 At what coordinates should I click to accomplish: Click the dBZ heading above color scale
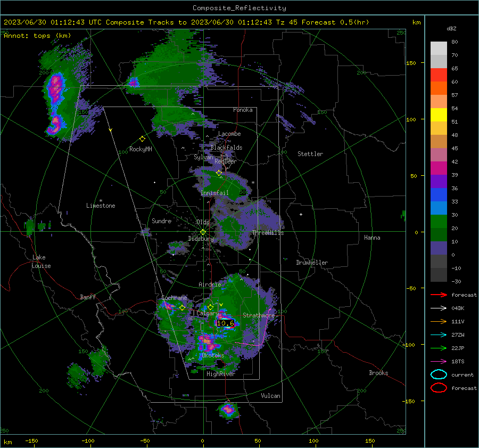click(x=451, y=28)
